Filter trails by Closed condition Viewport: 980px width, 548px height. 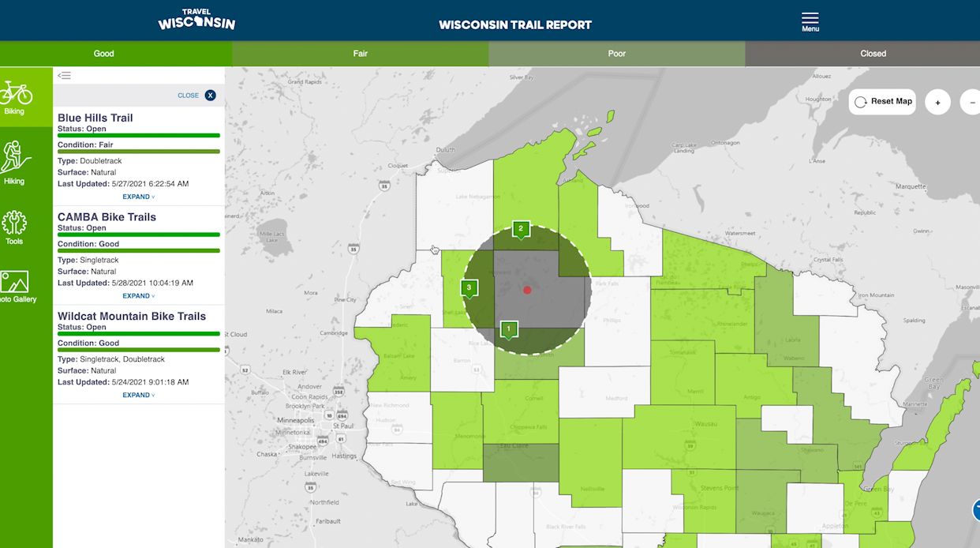(x=873, y=54)
